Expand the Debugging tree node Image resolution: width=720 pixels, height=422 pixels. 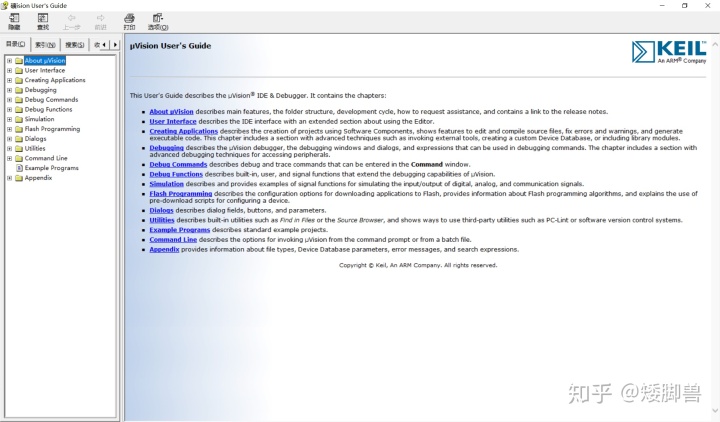pyautogui.click(x=9, y=90)
